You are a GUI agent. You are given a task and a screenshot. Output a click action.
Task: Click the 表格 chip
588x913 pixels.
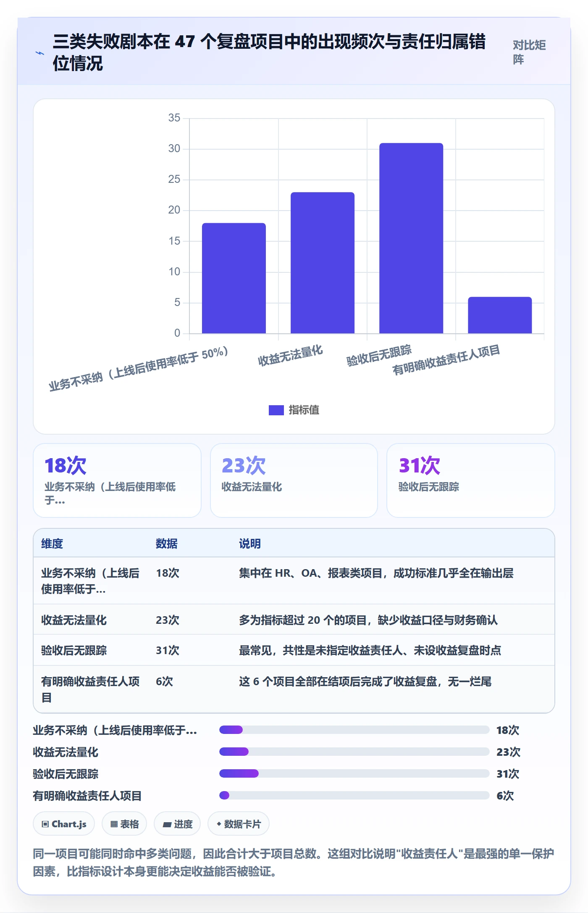124,824
